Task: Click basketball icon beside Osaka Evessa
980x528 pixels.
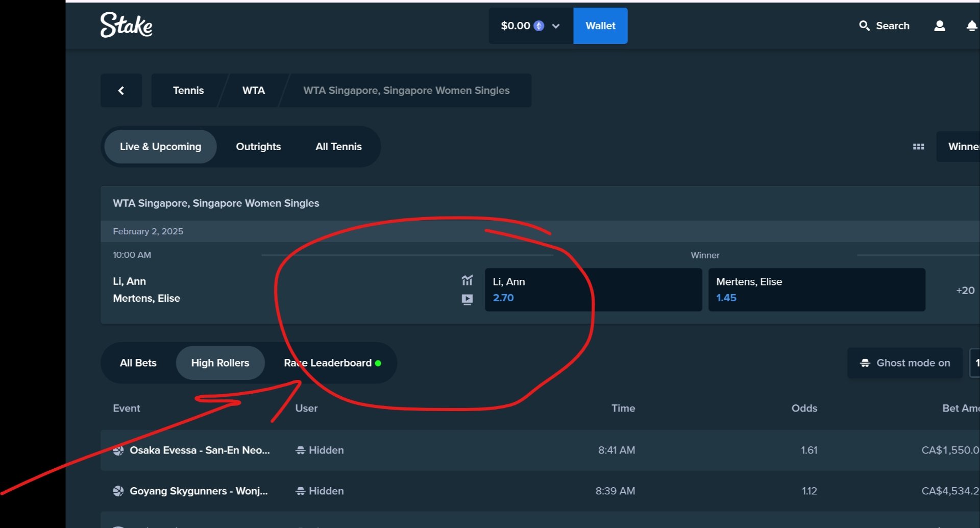Action: pos(118,450)
